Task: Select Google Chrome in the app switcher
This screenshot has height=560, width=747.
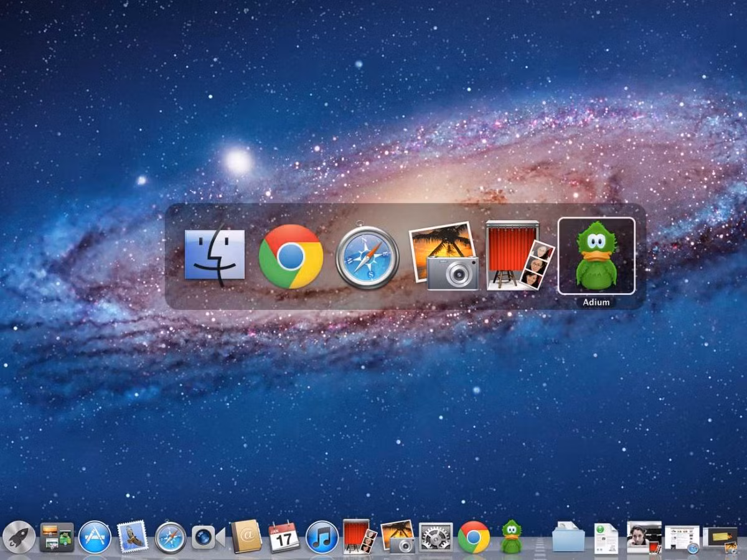Action: 291,256
